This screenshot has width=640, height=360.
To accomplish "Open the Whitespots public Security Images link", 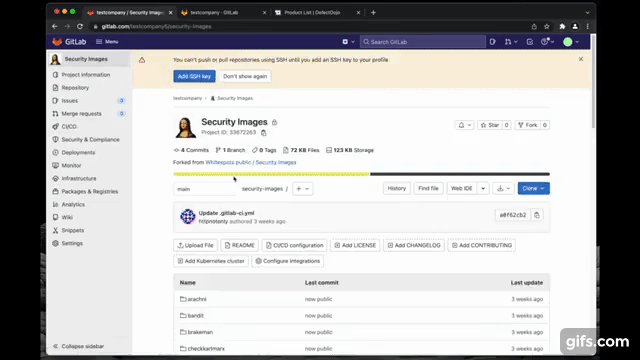I will coord(251,162).
